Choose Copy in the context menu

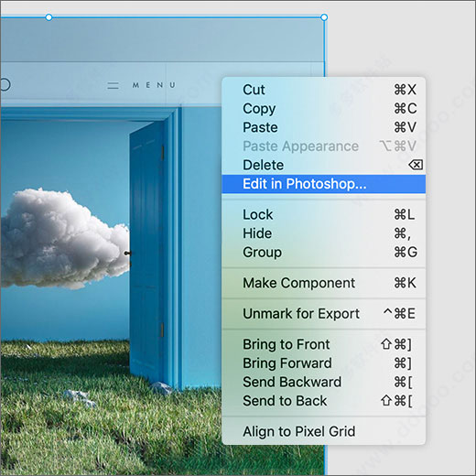[x=323, y=109]
